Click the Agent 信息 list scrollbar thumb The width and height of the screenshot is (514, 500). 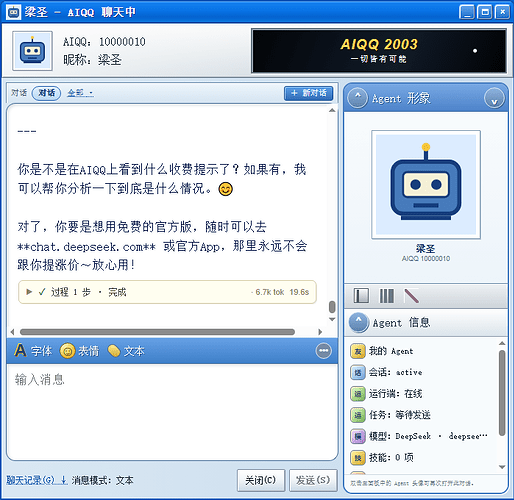click(502, 393)
